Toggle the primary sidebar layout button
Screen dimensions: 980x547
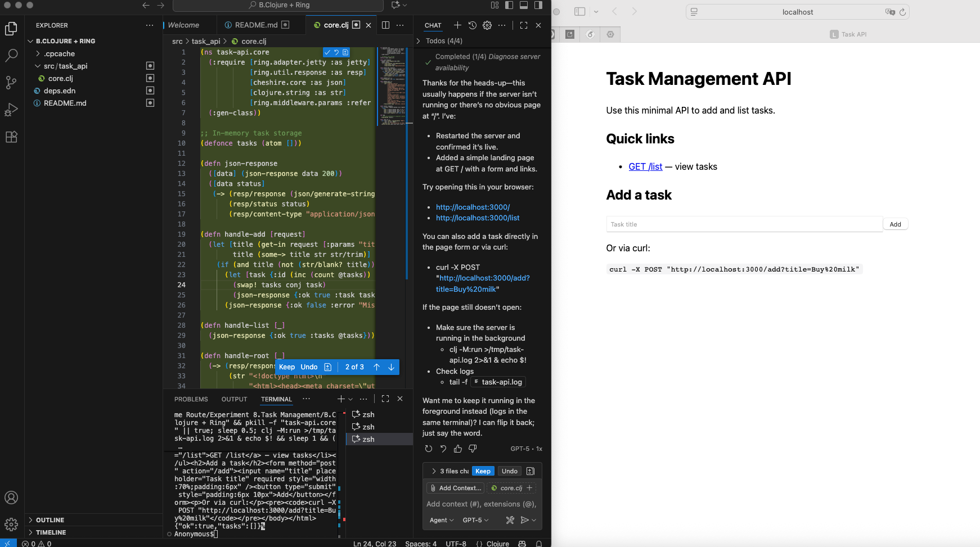pyautogui.click(x=509, y=5)
